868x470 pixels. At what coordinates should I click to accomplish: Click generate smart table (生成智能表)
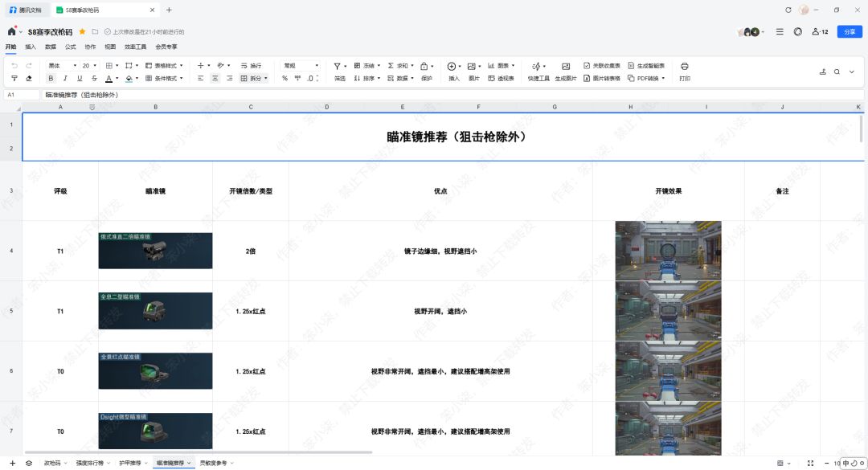(646, 65)
